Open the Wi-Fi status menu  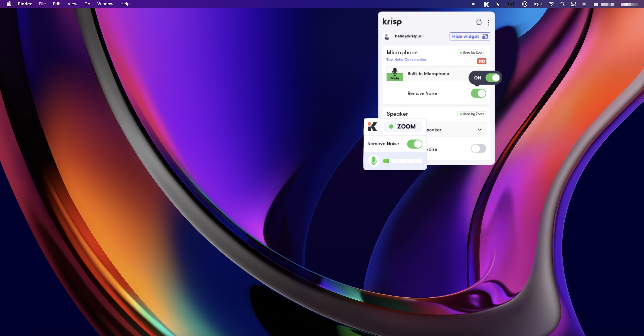click(x=551, y=4)
